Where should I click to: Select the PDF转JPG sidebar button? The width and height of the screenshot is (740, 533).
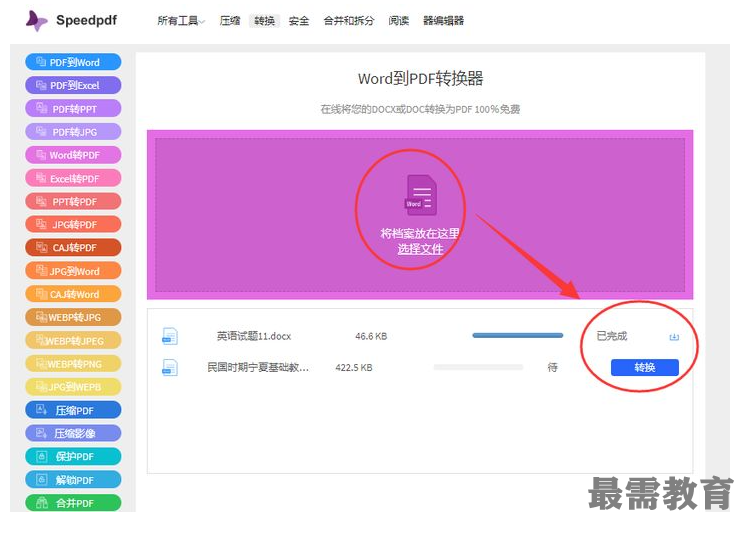[73, 132]
